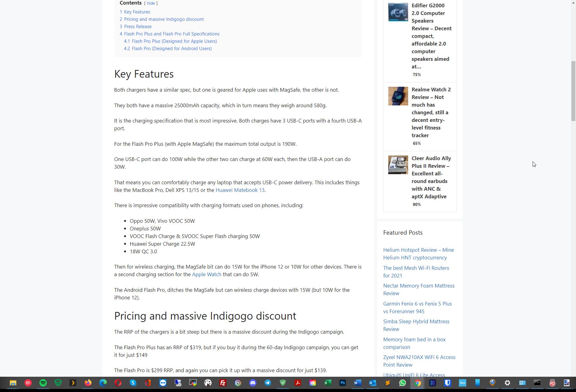Click the Realme Watch 2 review thumbnail

pos(398,96)
